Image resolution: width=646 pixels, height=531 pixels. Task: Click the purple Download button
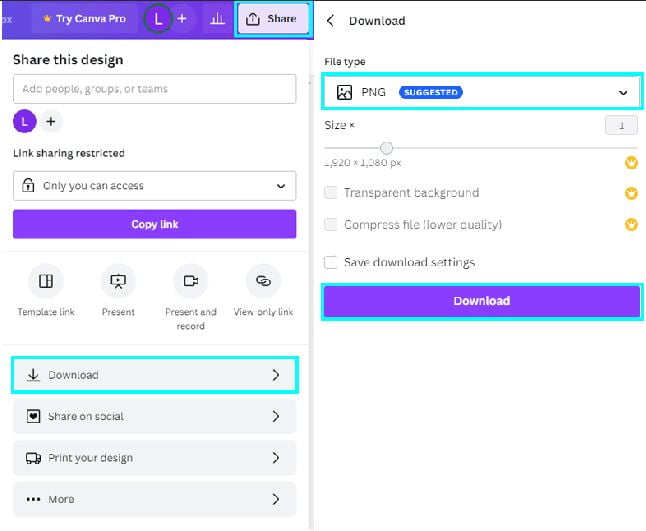(482, 301)
